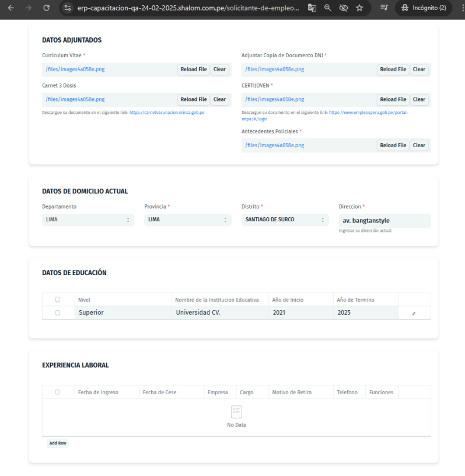Screen dimensions: 465x476
Task: Toggle the select-all checkbox in Experiencia Laboral header
Action: [57, 392]
